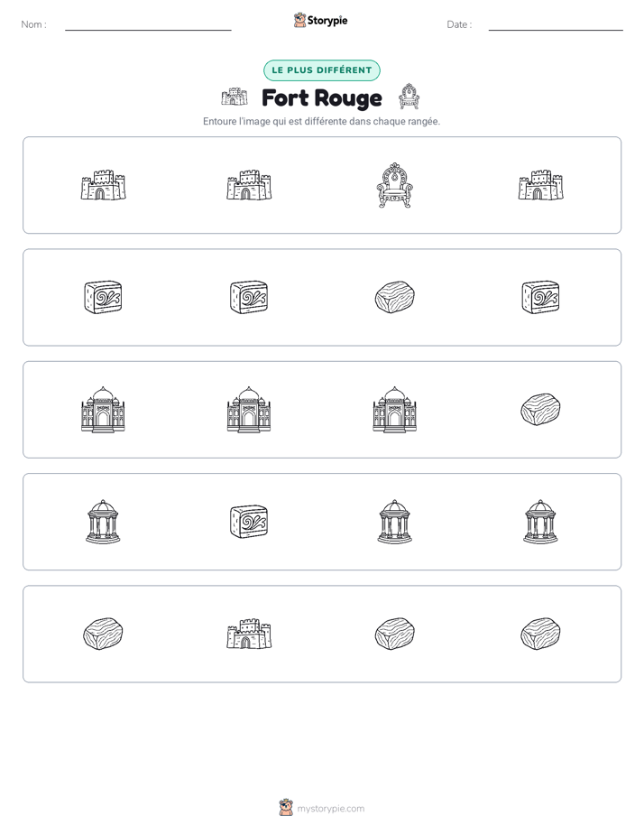Select the first pavilion in row four

(103, 522)
